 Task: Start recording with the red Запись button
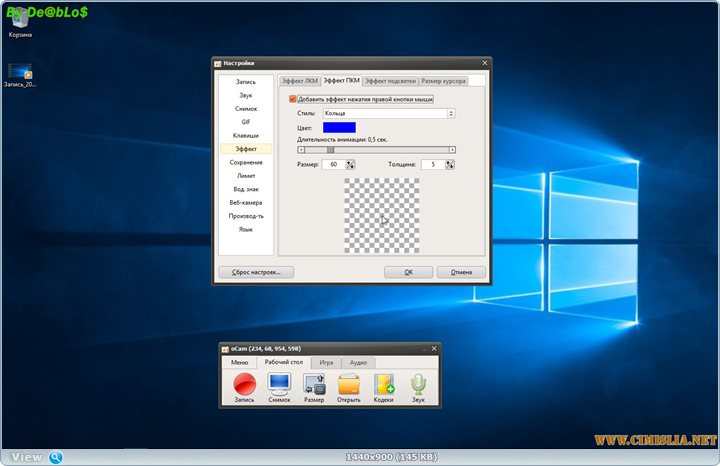(x=244, y=384)
